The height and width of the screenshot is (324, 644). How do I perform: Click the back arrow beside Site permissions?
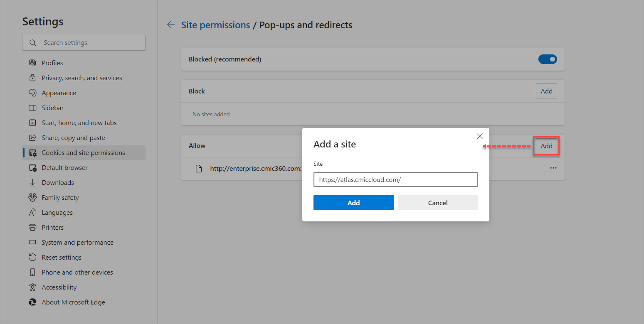[x=170, y=25]
